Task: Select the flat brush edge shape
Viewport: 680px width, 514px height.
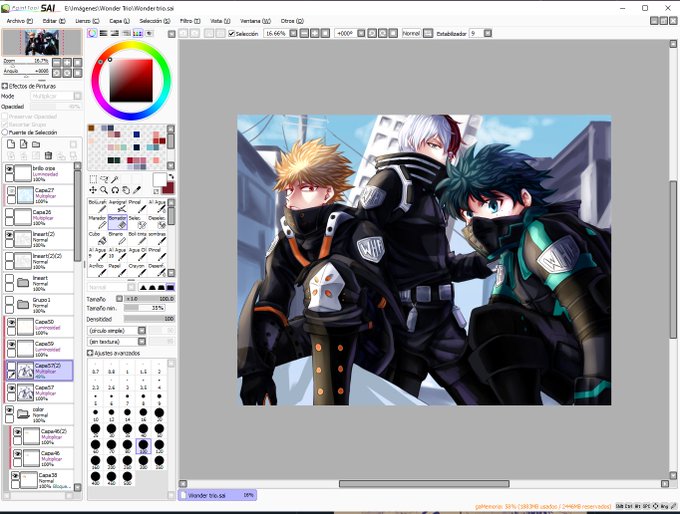Action: [x=170, y=287]
